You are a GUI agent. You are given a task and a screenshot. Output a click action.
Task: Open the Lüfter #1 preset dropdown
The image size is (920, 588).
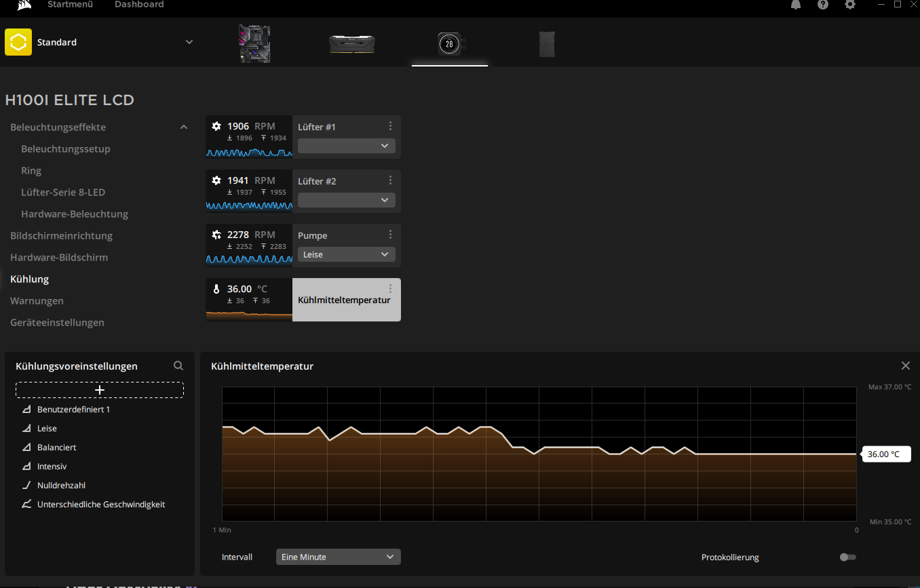click(x=347, y=146)
